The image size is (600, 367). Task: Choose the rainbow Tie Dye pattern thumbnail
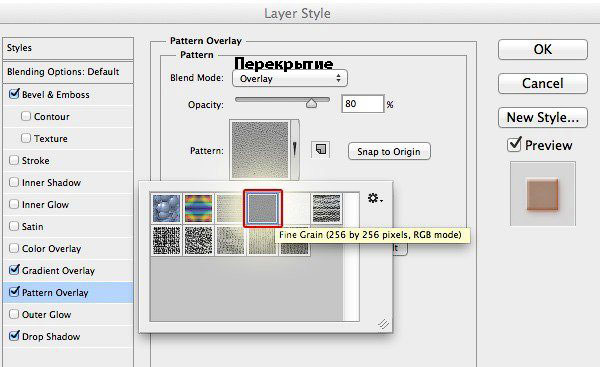[198, 208]
